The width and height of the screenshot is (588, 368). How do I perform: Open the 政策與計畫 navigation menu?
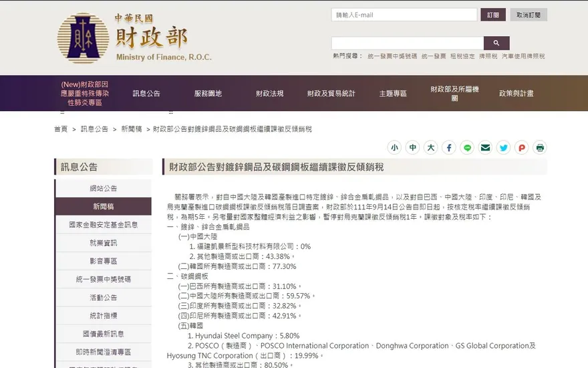pyautogui.click(x=516, y=94)
